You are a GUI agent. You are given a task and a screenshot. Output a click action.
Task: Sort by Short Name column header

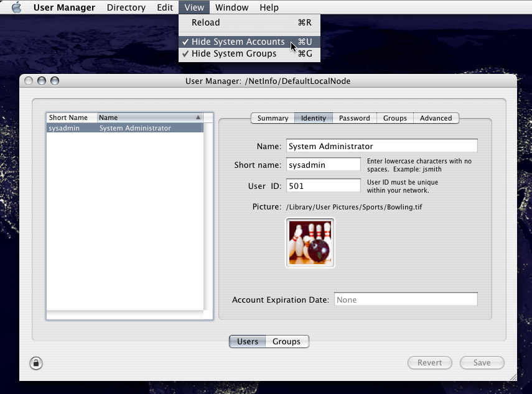[x=72, y=117]
